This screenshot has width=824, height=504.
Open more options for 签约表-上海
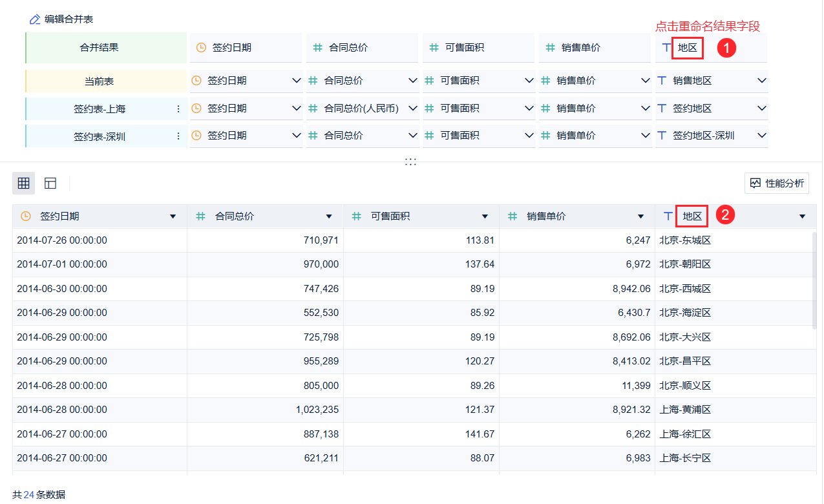[x=178, y=109]
